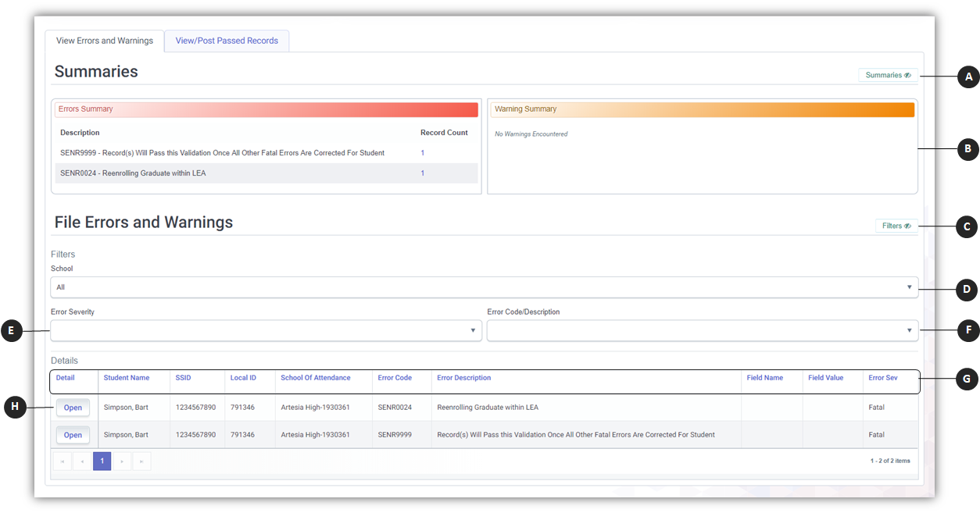Toggle Summaries section visibility

coord(888,76)
